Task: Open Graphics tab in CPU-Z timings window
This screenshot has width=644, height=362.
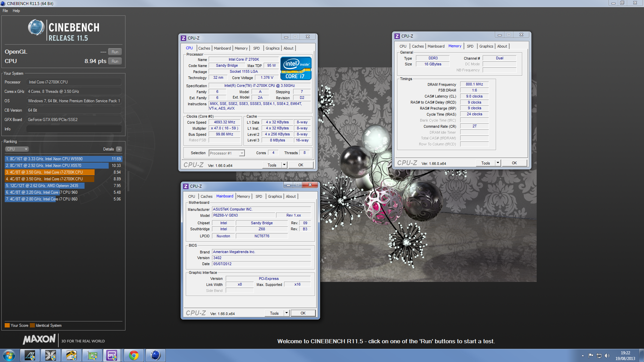Action: click(486, 46)
